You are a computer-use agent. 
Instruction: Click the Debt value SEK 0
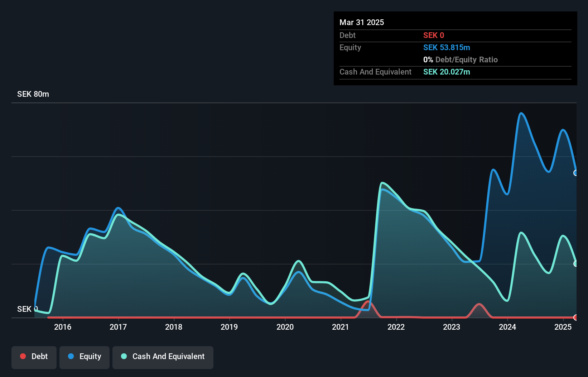434,35
